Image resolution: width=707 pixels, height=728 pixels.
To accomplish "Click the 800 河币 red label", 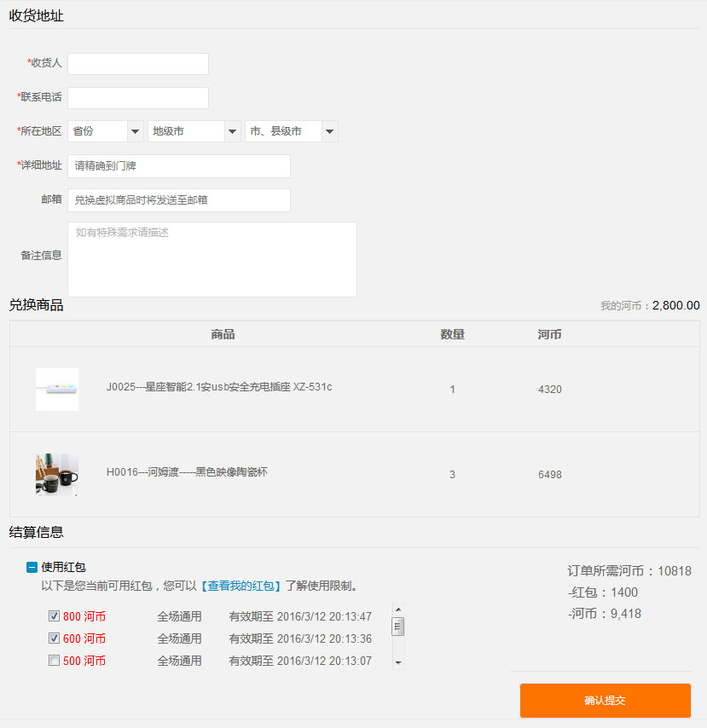I will pyautogui.click(x=84, y=616).
